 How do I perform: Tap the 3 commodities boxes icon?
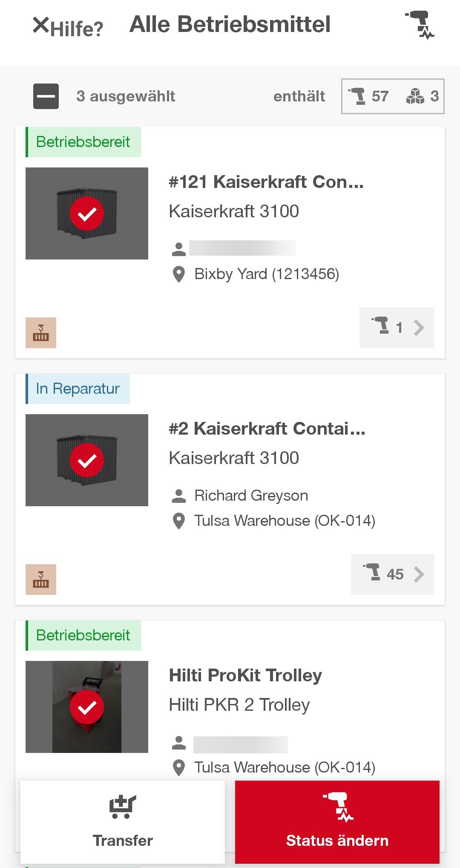pyautogui.click(x=422, y=96)
